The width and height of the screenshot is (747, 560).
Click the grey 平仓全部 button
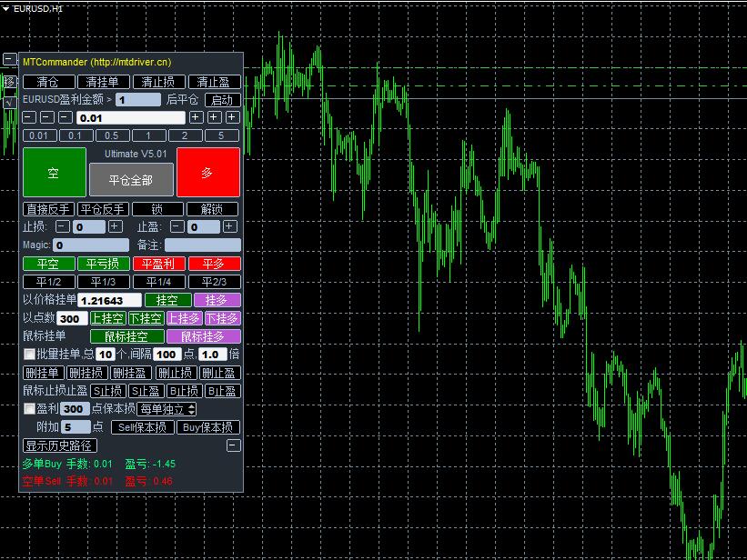click(x=130, y=180)
